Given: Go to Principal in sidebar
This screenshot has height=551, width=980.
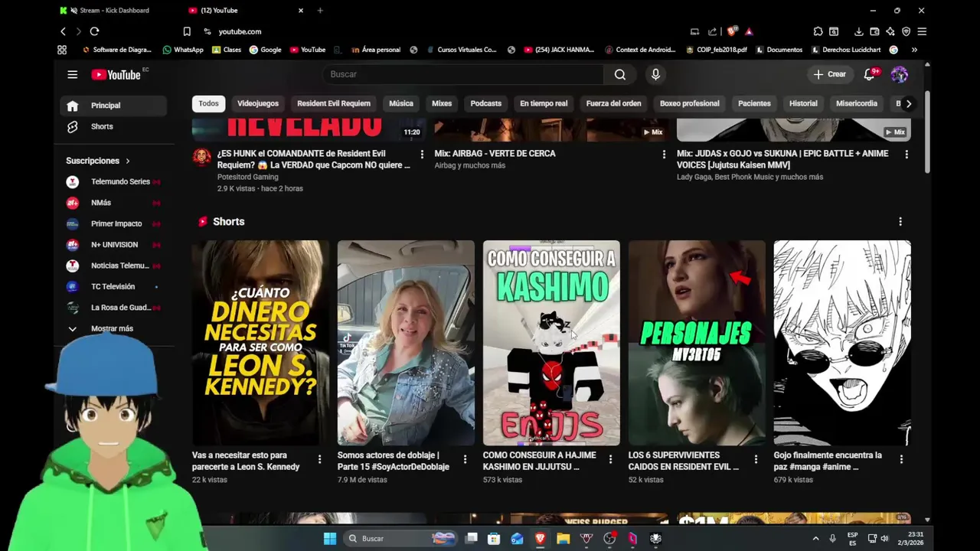Looking at the screenshot, I should click(113, 106).
